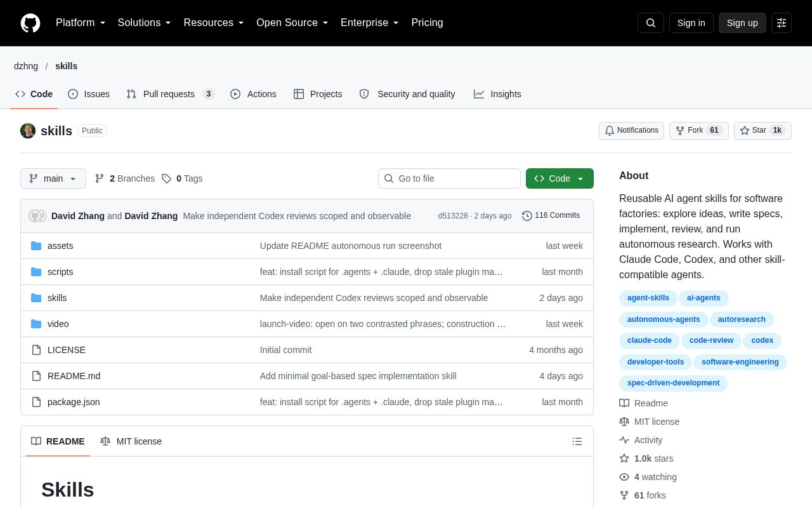Click the Sign up button
The width and height of the screenshot is (812, 508).
(x=742, y=23)
